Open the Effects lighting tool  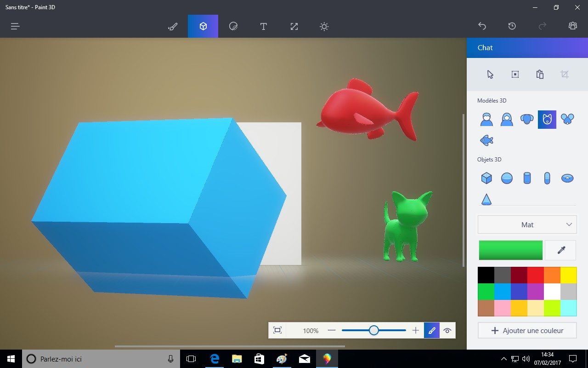point(324,26)
